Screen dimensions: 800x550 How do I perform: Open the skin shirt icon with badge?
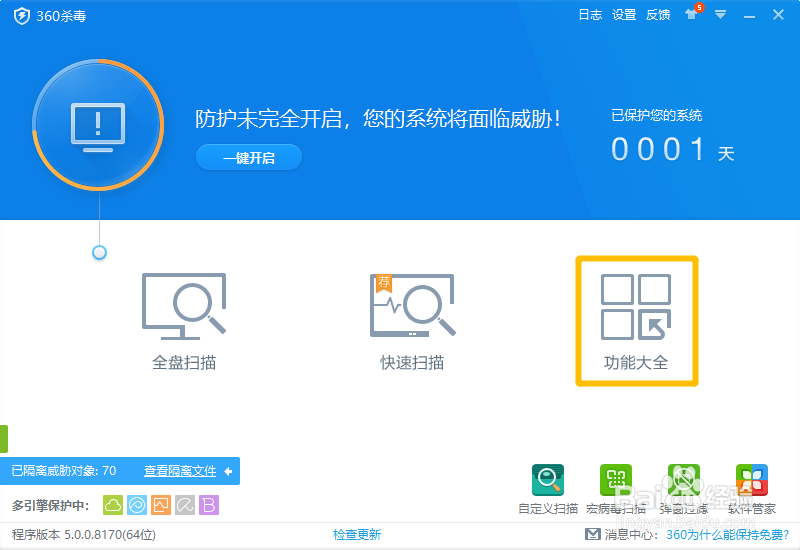[692, 13]
